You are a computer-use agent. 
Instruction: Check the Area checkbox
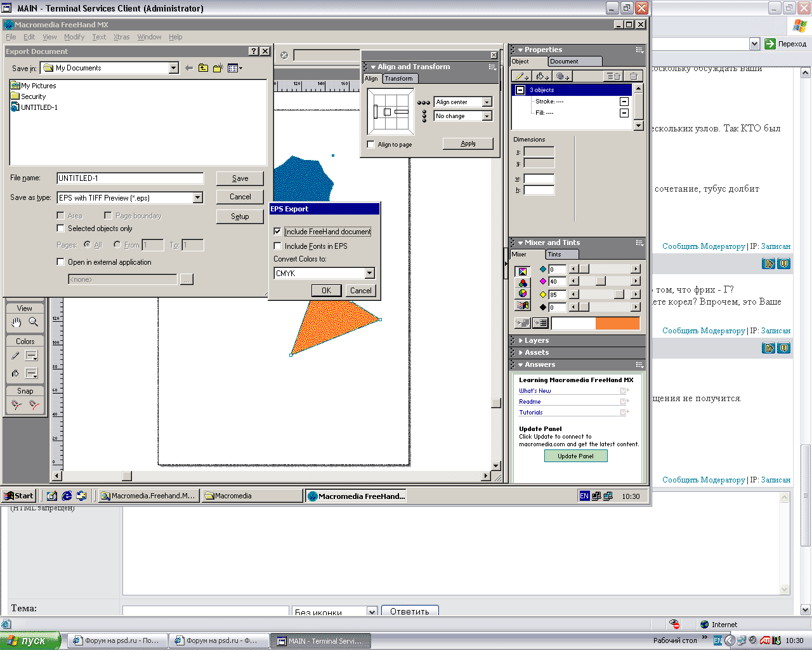tap(61, 216)
